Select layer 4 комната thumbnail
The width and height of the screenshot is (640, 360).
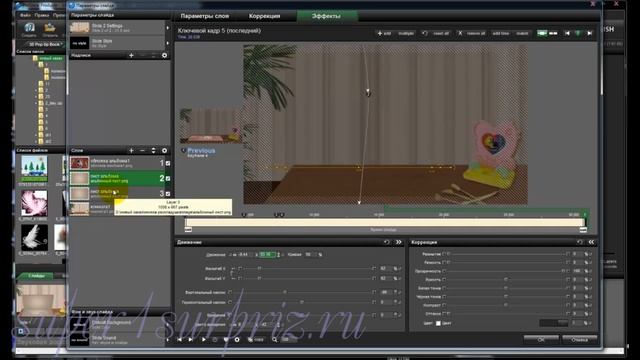point(79,209)
